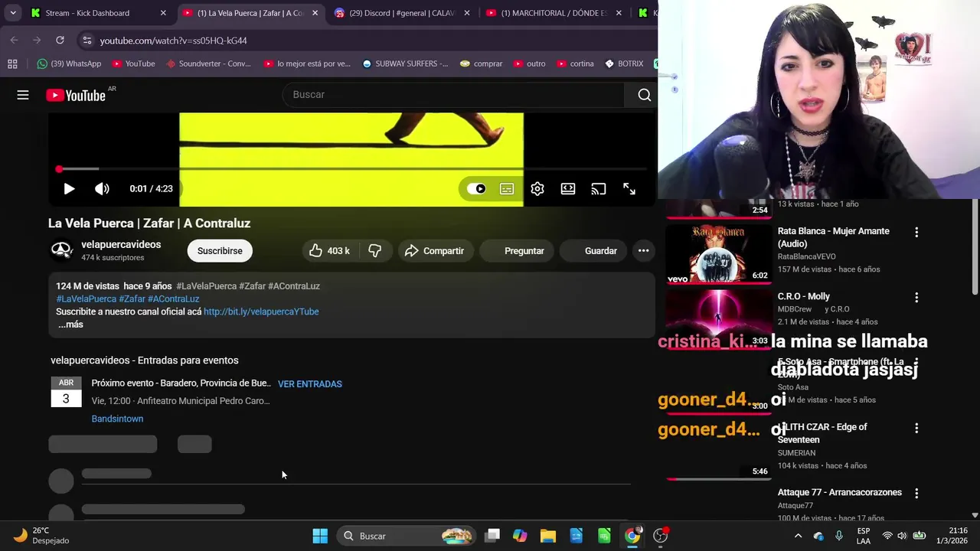Subscribe with the Suscribirse button
980x551 pixels.
[x=220, y=251]
